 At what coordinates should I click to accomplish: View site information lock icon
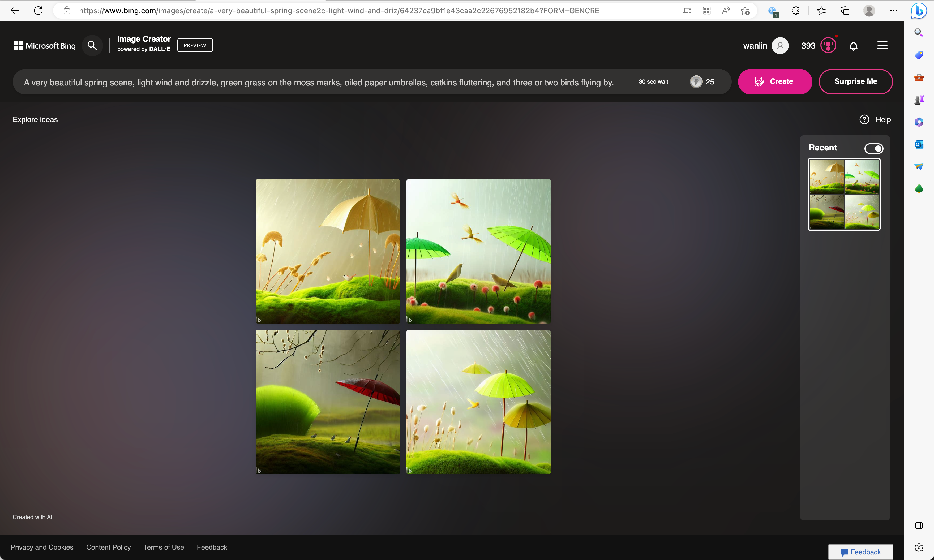tap(67, 11)
